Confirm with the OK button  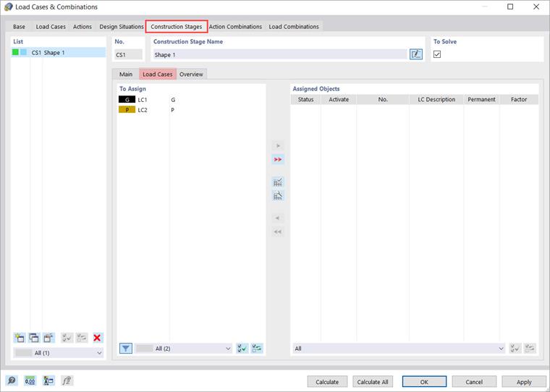coord(424,382)
